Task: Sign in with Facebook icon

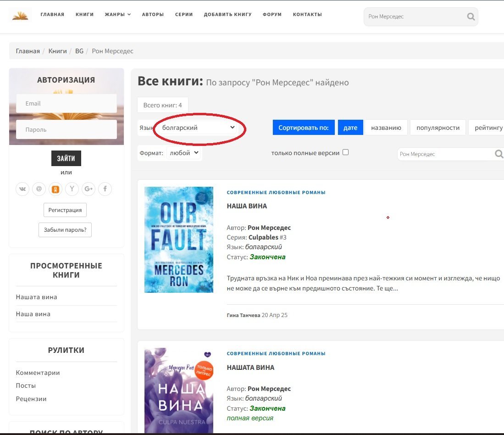Action: point(105,189)
